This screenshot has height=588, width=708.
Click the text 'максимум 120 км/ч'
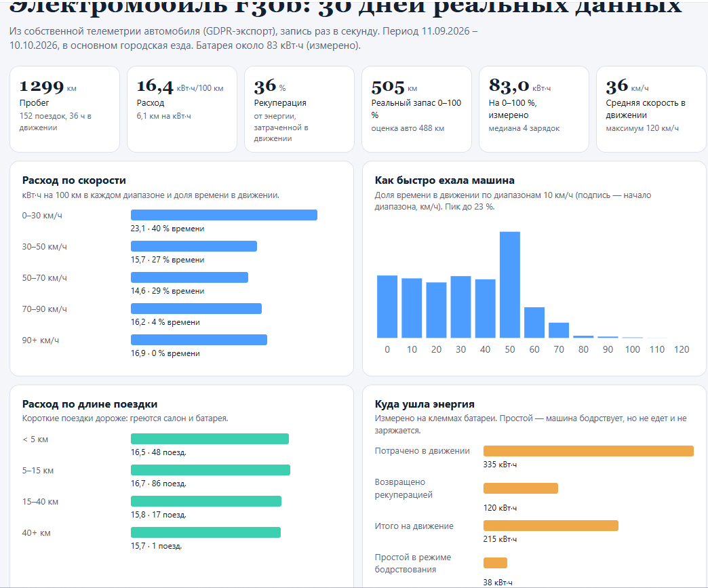point(642,128)
